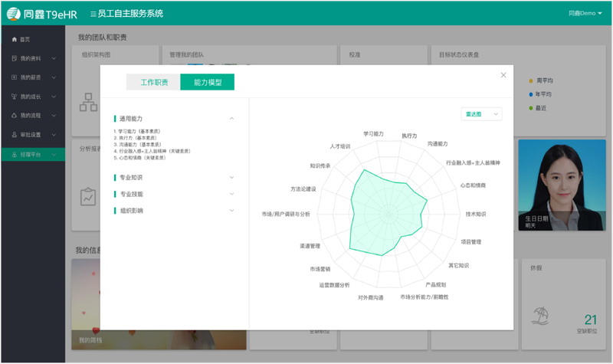The image size is (613, 364).
Task: Click the 首页 home icon in sidebar
Action: tap(14, 39)
